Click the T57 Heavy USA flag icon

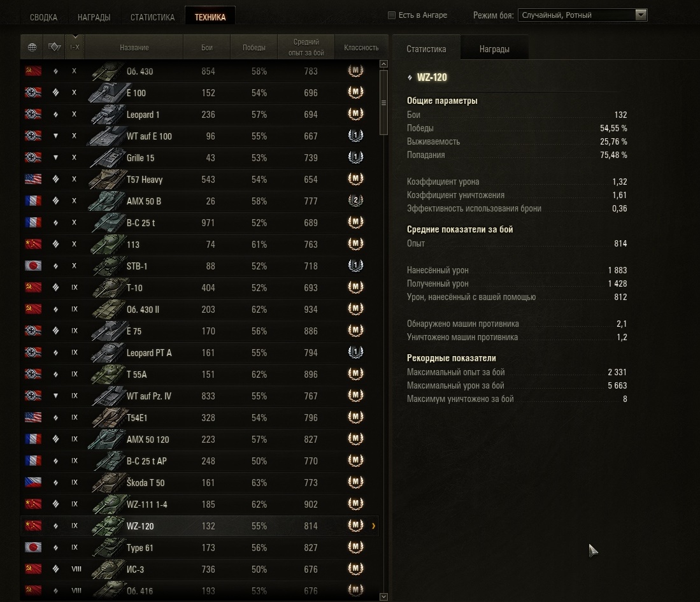pos(33,179)
